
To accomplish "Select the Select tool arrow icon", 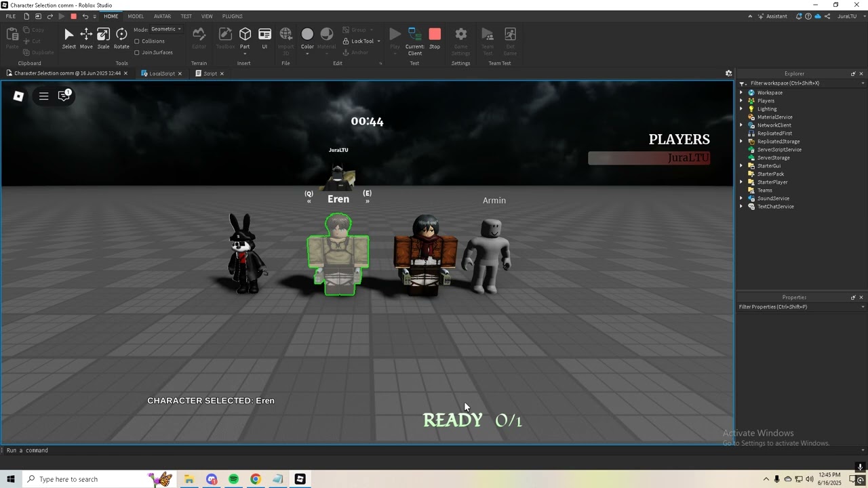I will pyautogui.click(x=69, y=35).
